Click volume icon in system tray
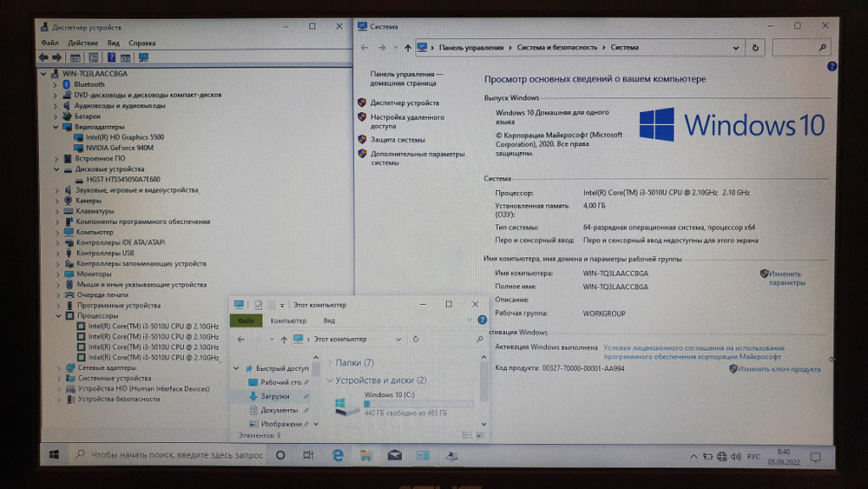 click(736, 457)
